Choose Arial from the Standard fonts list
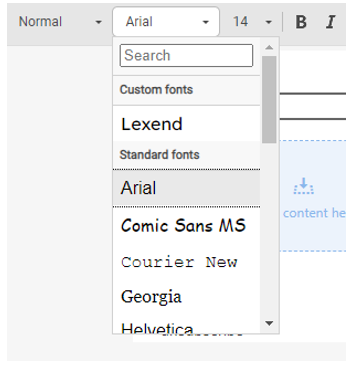 pos(186,188)
